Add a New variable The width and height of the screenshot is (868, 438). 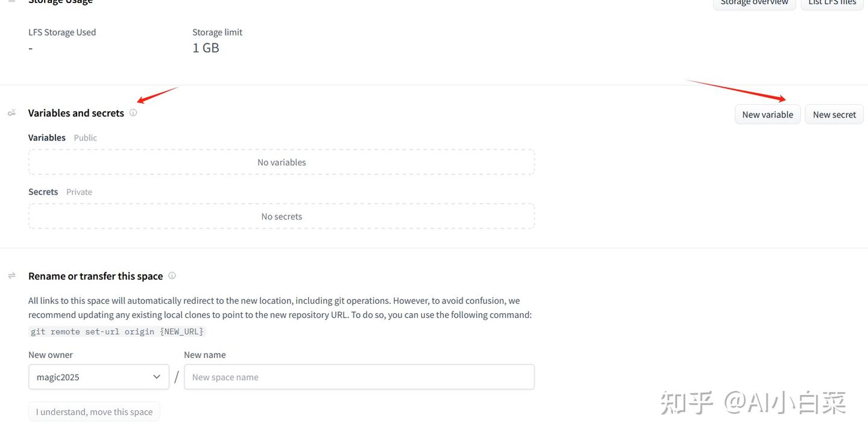(x=768, y=114)
